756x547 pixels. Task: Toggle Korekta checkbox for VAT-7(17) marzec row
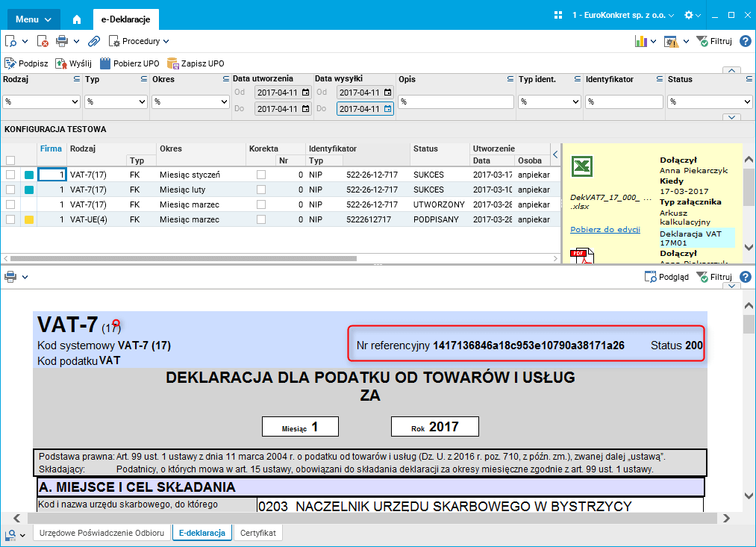261,204
